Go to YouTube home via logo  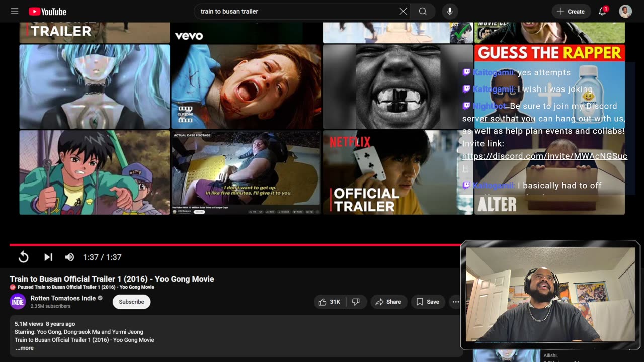(x=47, y=11)
